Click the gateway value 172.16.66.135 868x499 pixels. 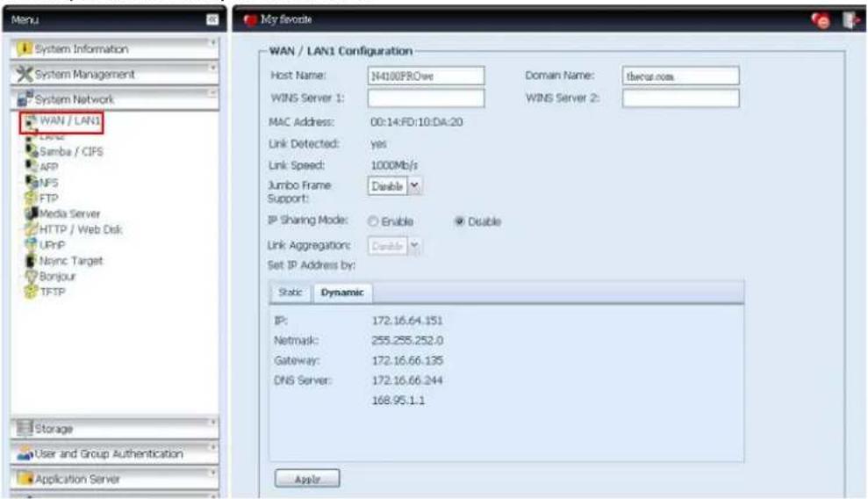click(407, 360)
